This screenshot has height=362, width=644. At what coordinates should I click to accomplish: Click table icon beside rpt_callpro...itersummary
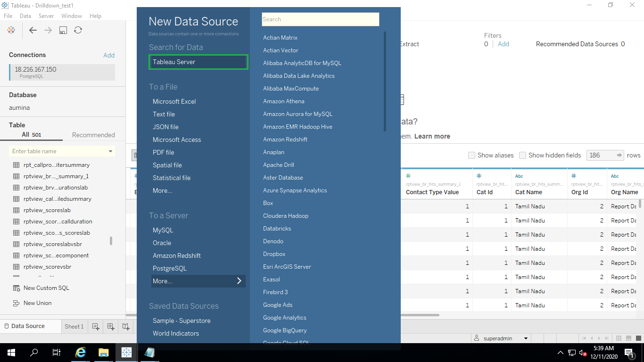coord(17,165)
